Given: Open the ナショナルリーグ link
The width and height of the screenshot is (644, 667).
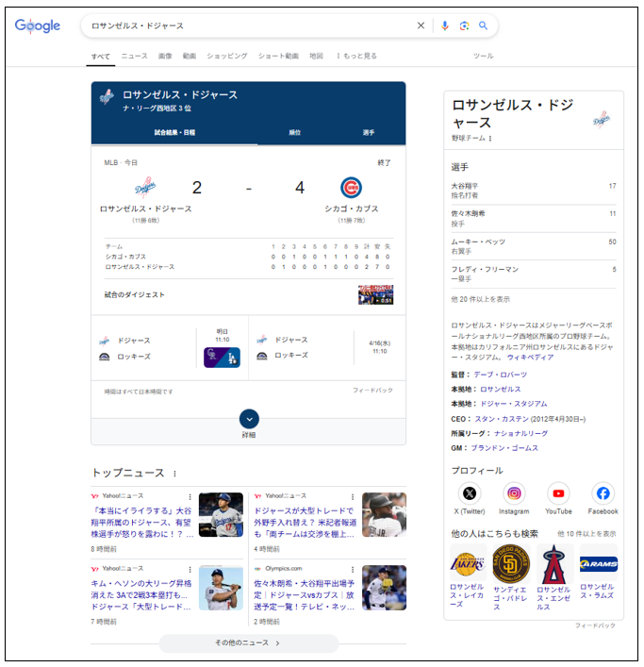Looking at the screenshot, I should point(520,433).
